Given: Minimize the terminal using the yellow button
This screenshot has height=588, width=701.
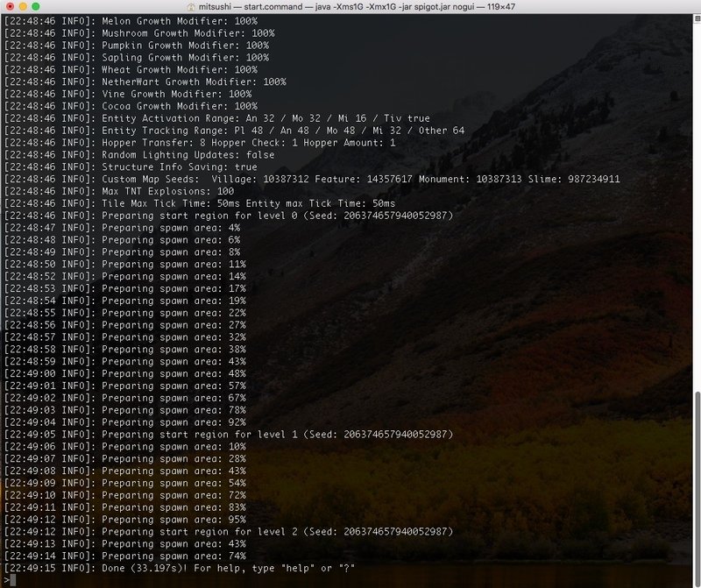Looking at the screenshot, I should 23,7.
